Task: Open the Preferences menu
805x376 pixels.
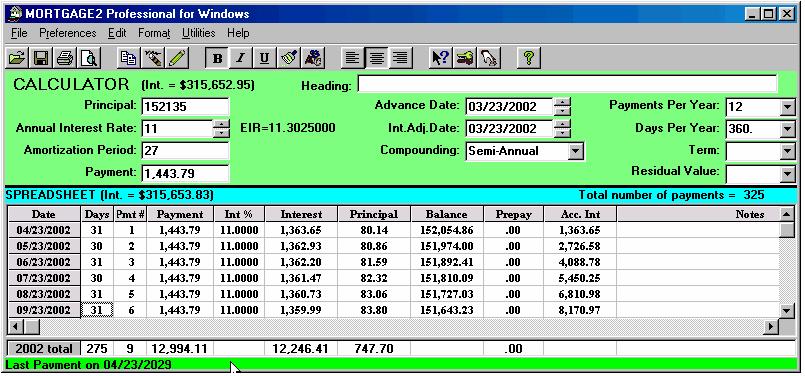Action: click(x=67, y=33)
